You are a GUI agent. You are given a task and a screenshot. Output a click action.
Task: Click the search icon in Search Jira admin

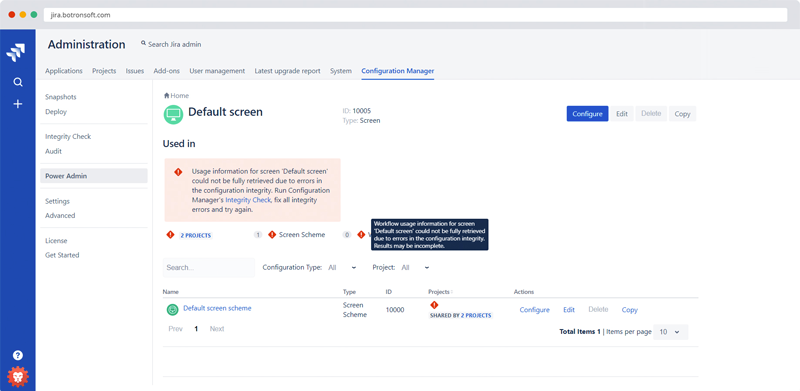coord(143,44)
